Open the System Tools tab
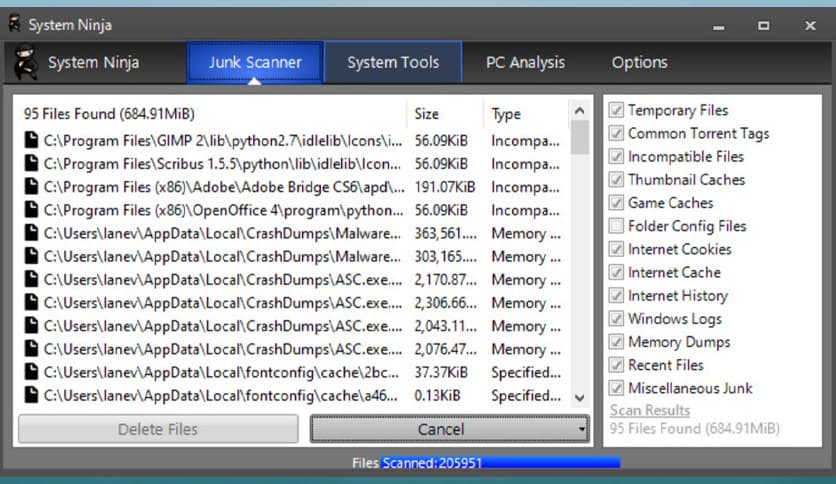 (x=393, y=62)
